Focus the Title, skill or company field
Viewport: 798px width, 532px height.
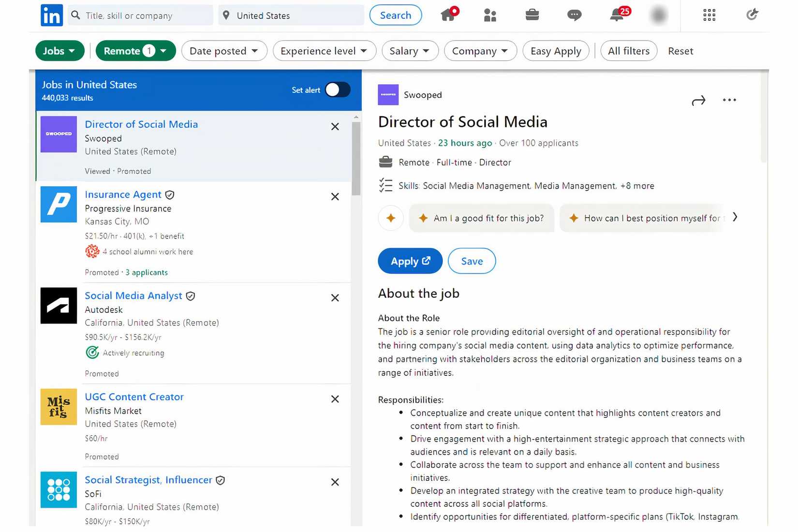point(140,15)
